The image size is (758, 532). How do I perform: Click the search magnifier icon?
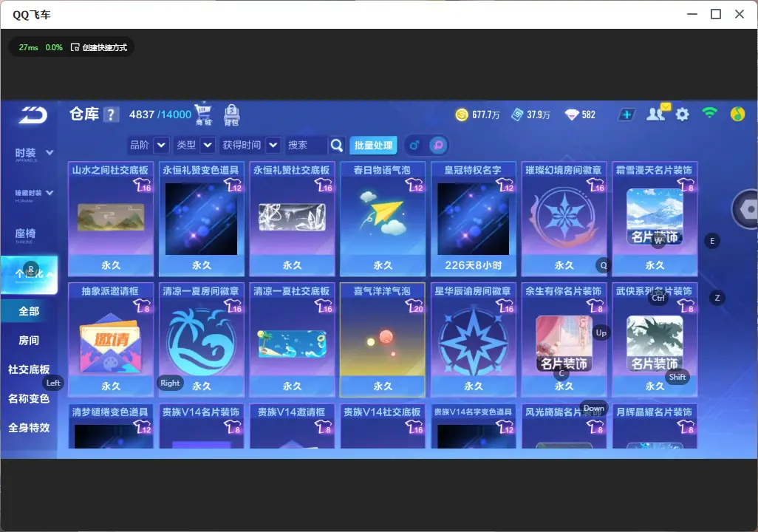pos(336,145)
